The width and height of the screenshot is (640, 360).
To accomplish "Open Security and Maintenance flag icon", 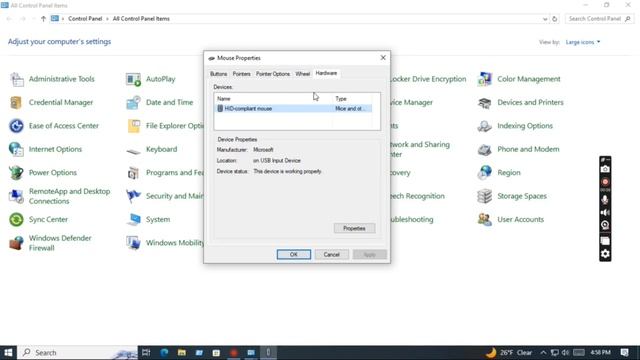I will (x=133, y=196).
